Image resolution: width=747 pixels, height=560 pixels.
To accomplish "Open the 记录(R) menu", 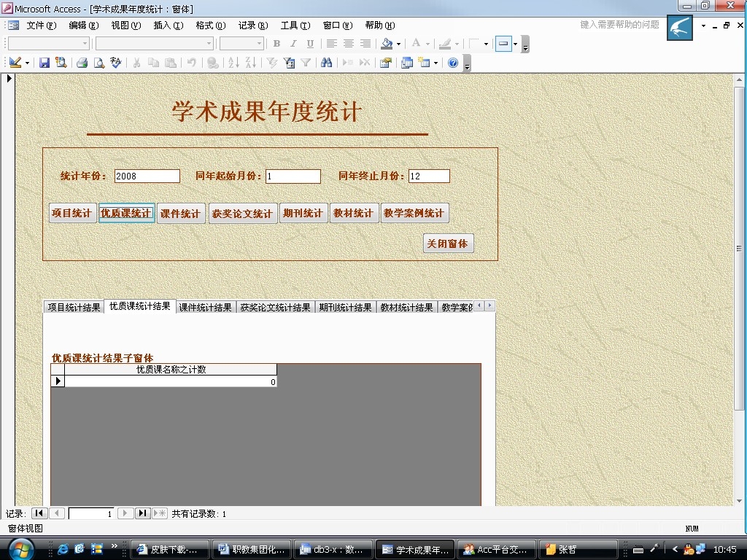I will click(x=253, y=26).
